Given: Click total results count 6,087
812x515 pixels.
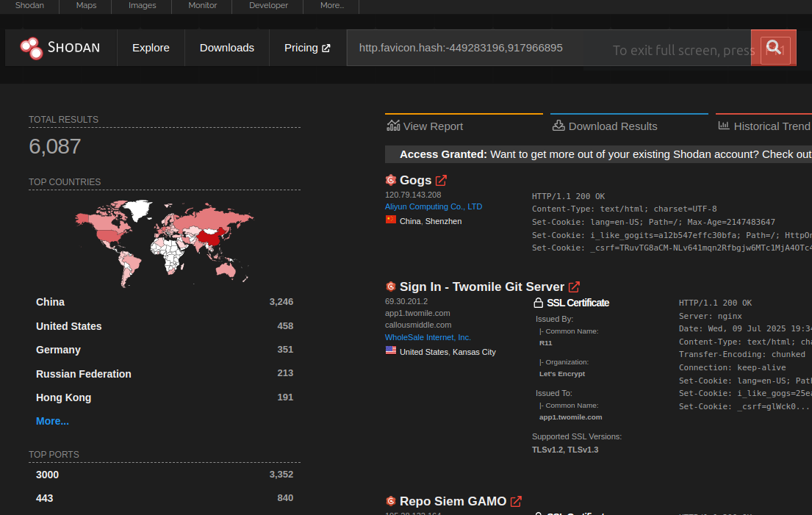Looking at the screenshot, I should coord(55,146).
